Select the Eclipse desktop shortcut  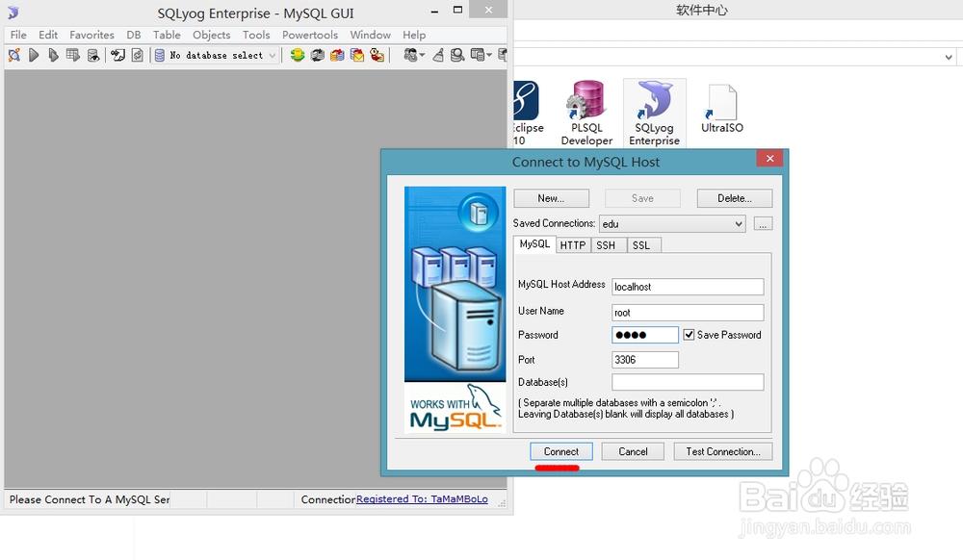pyautogui.click(x=528, y=113)
